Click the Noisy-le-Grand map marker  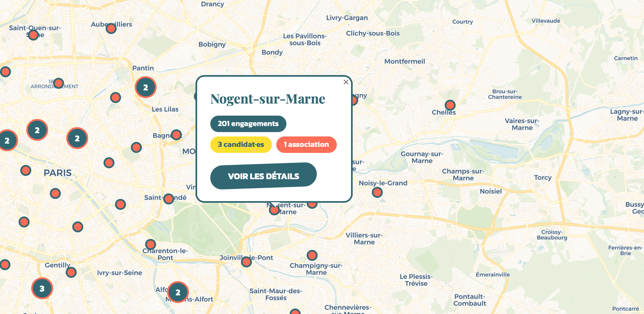(x=377, y=192)
